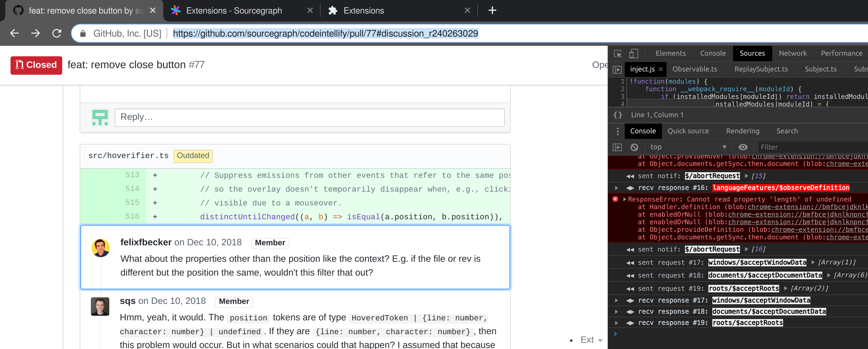Screen dimensions: 868x349
Task: Pretty print the inject.js source
Action: click(x=618, y=115)
